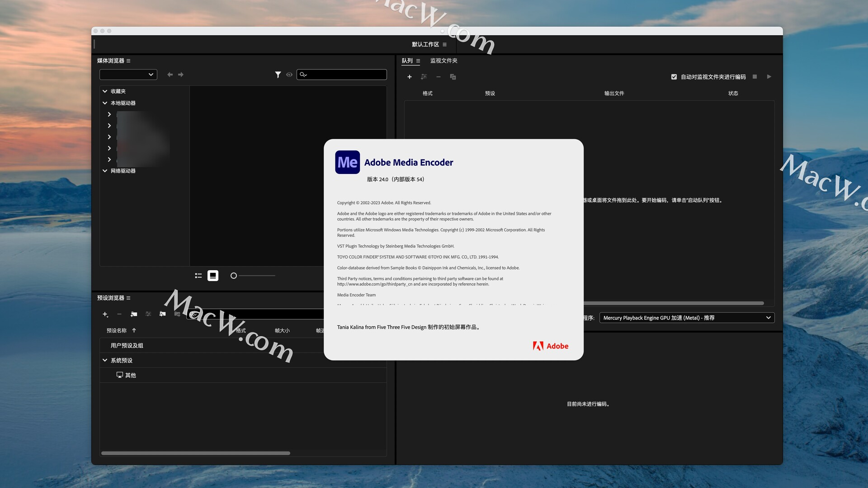Image resolution: width=868 pixels, height=488 pixels.
Task: Stop the queue with the square stop icon
Action: pos(755,77)
